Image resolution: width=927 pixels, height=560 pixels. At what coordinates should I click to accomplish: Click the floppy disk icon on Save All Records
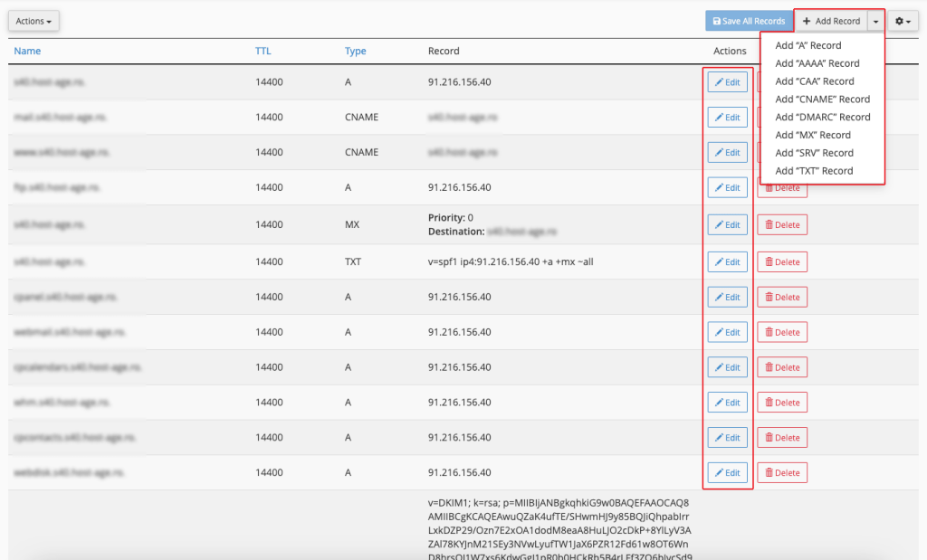[x=719, y=20]
